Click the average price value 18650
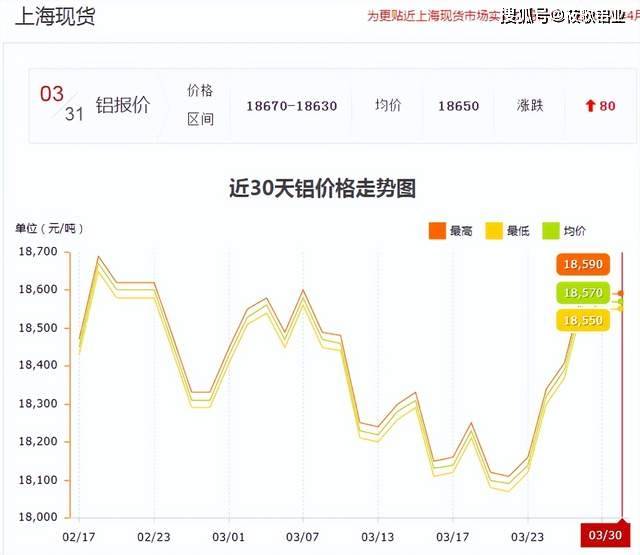 point(458,106)
